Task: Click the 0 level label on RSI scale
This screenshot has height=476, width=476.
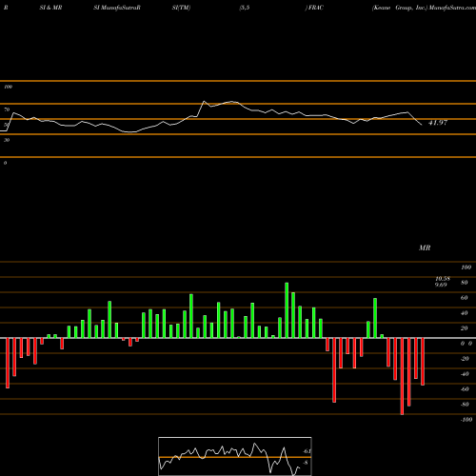Action: pyautogui.click(x=5, y=163)
